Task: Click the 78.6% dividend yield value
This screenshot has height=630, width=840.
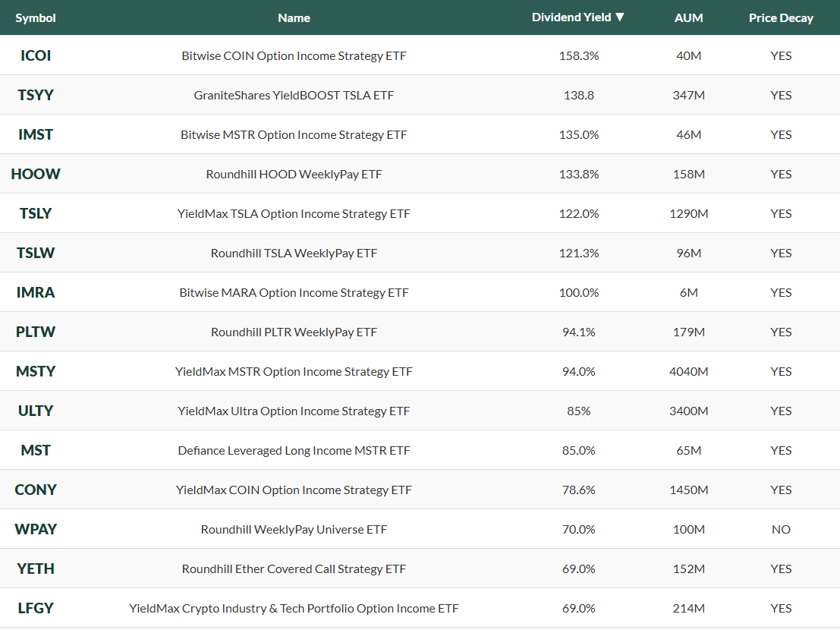Action: pyautogui.click(x=578, y=490)
